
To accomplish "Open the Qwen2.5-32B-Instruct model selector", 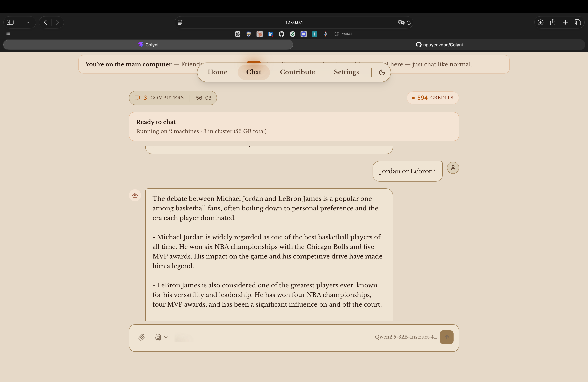I will point(406,337).
